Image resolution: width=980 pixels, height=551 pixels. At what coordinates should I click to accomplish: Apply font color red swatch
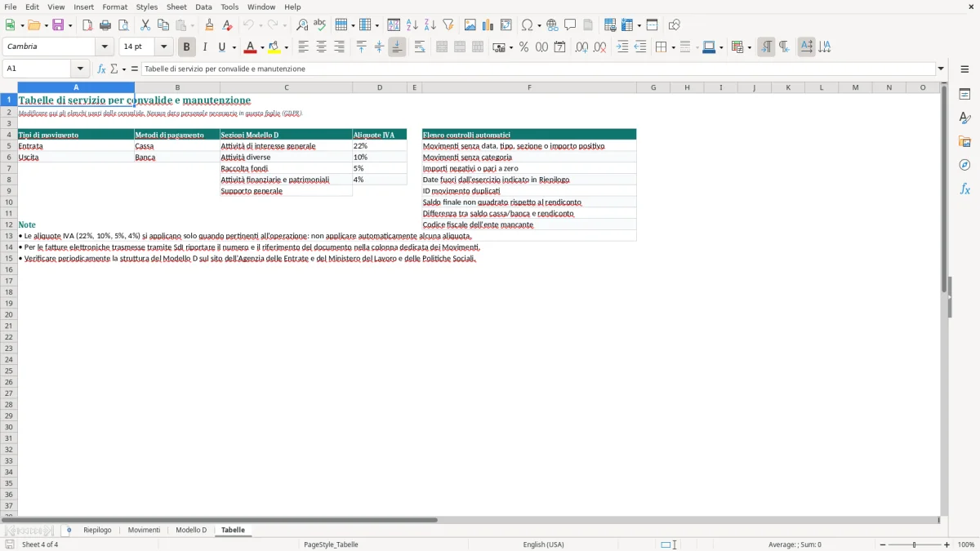[250, 47]
